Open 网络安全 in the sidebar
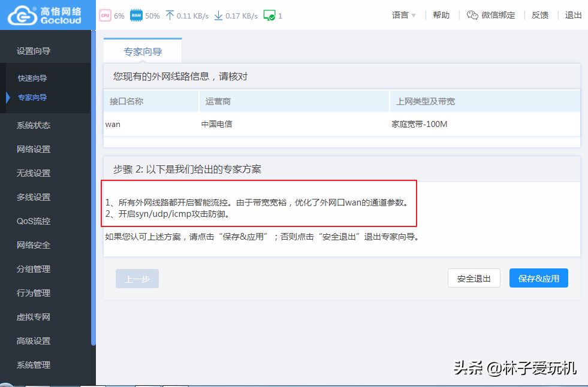 tap(34, 245)
